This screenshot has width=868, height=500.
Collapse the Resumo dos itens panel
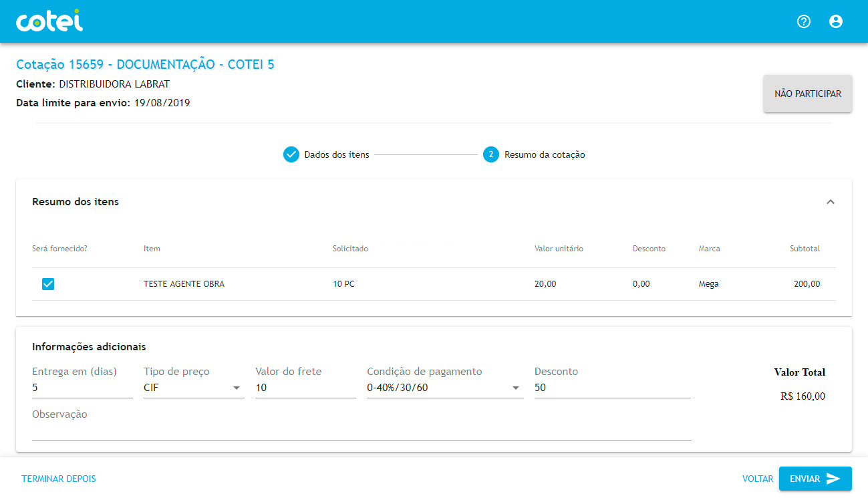tap(831, 202)
